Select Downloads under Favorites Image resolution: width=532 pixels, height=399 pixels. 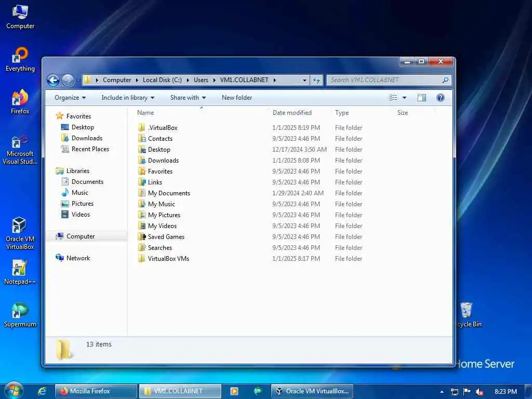tap(87, 138)
